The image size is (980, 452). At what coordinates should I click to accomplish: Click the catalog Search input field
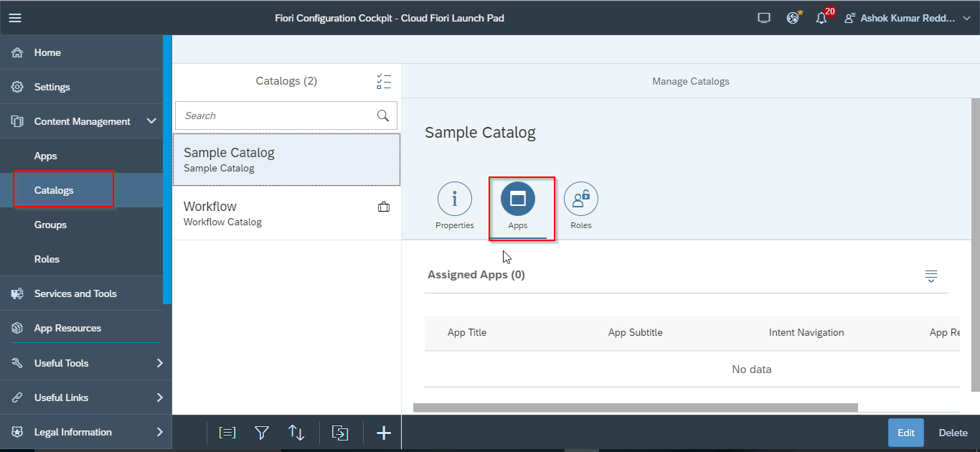[276, 116]
